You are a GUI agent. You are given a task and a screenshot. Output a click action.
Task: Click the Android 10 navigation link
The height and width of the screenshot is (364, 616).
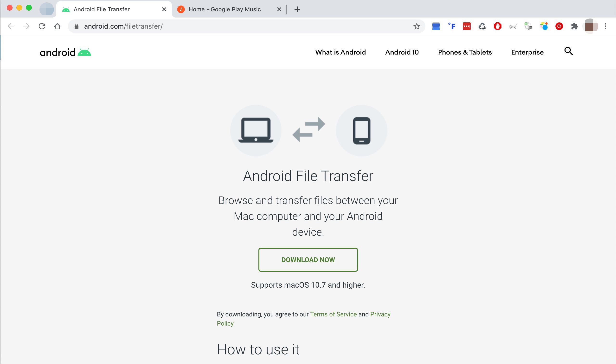[402, 52]
